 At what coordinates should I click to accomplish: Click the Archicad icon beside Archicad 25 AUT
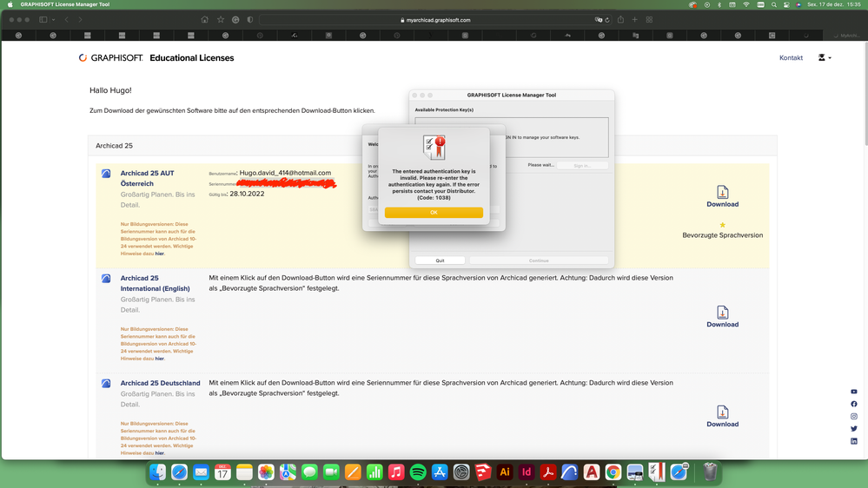click(x=106, y=173)
